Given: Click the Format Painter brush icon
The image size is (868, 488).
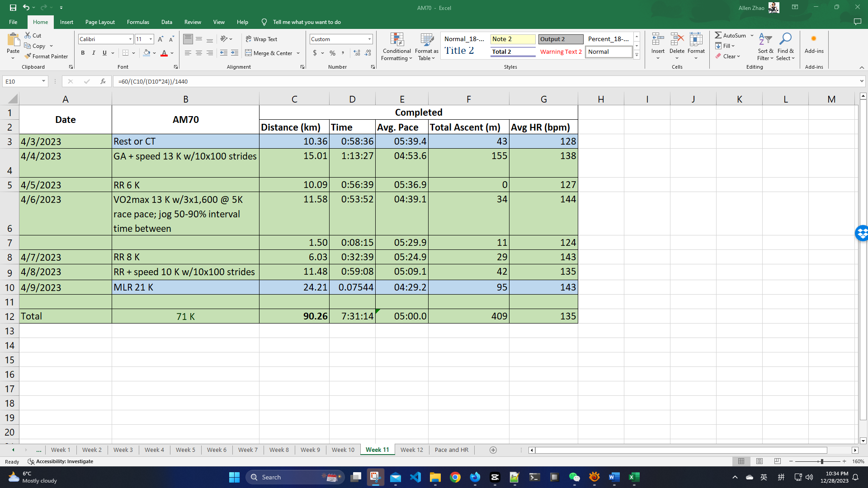Looking at the screenshot, I should [28, 56].
